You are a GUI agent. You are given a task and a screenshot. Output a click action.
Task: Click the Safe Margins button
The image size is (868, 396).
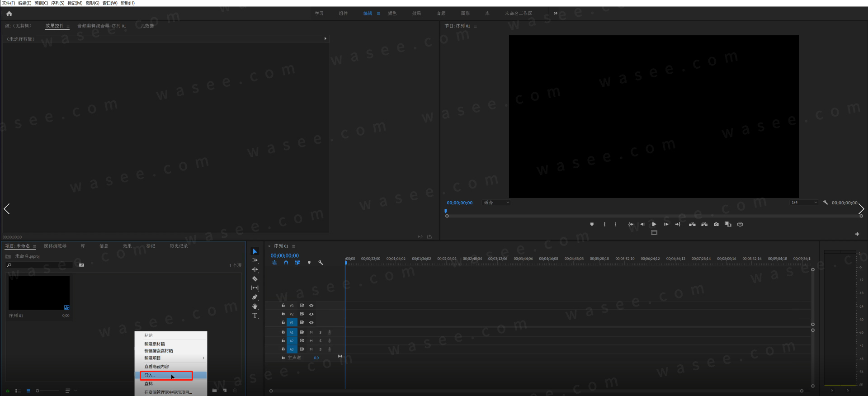[654, 233]
